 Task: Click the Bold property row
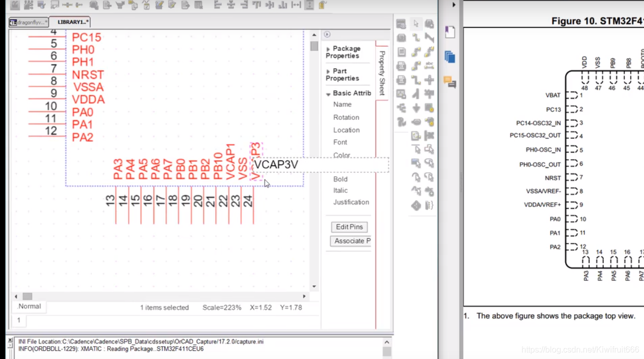340,179
